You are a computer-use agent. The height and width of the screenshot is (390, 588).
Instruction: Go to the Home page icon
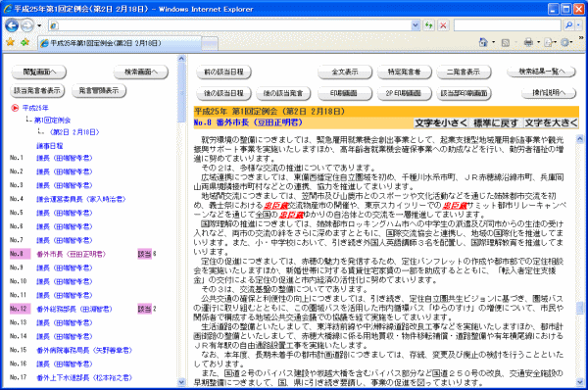(483, 42)
